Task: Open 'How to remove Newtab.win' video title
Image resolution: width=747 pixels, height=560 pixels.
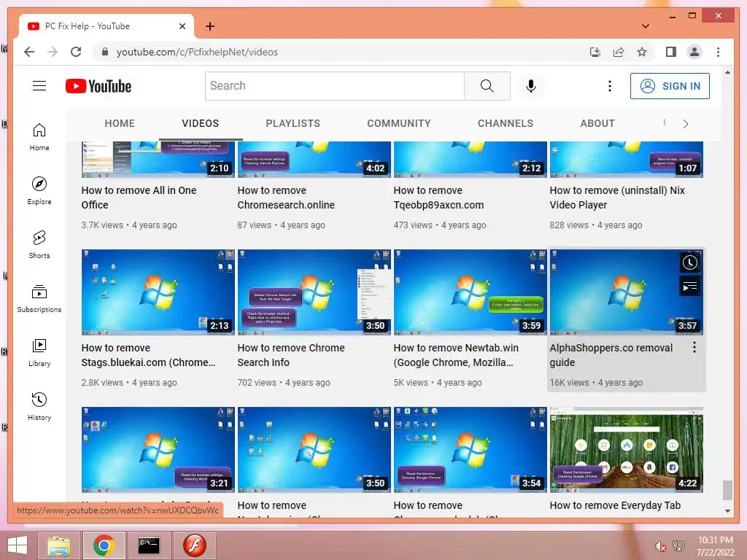Action: pyautogui.click(x=456, y=355)
